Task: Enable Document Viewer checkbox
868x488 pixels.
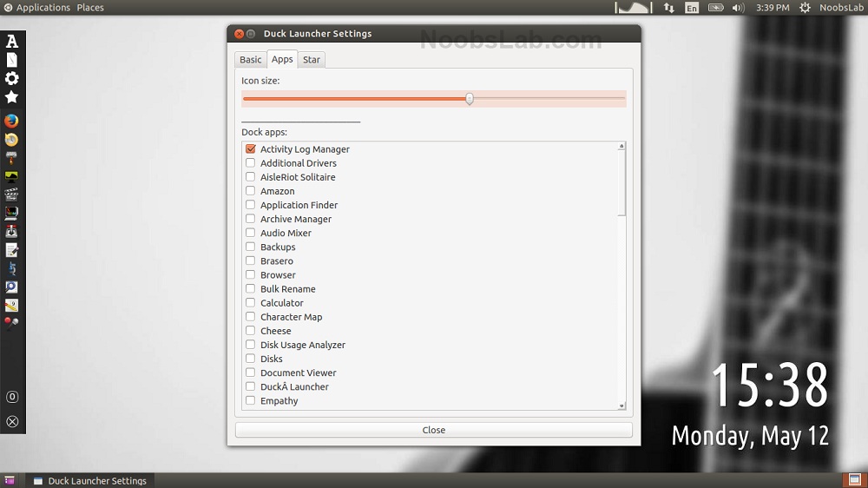Action: 251,373
